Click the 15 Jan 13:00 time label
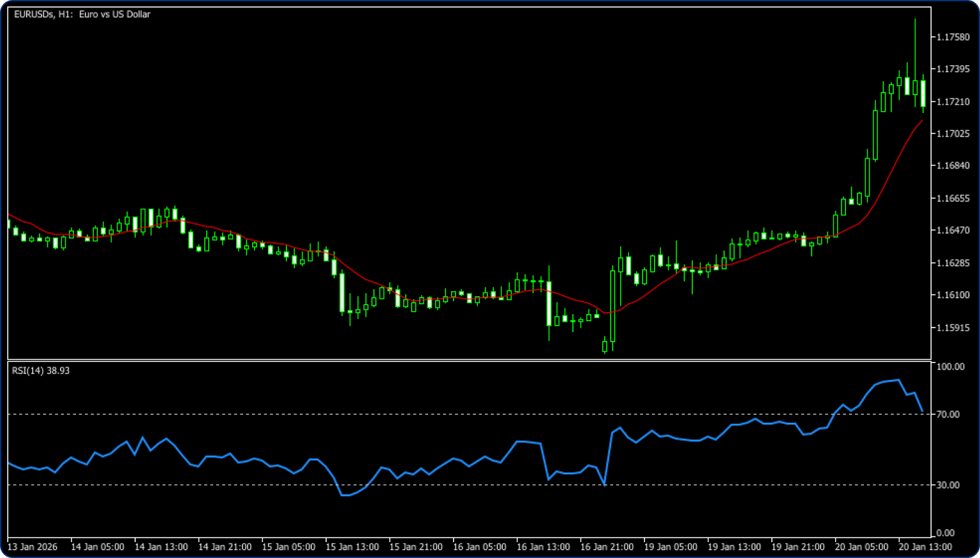Viewport: 980px width, 558px height. coord(352,547)
